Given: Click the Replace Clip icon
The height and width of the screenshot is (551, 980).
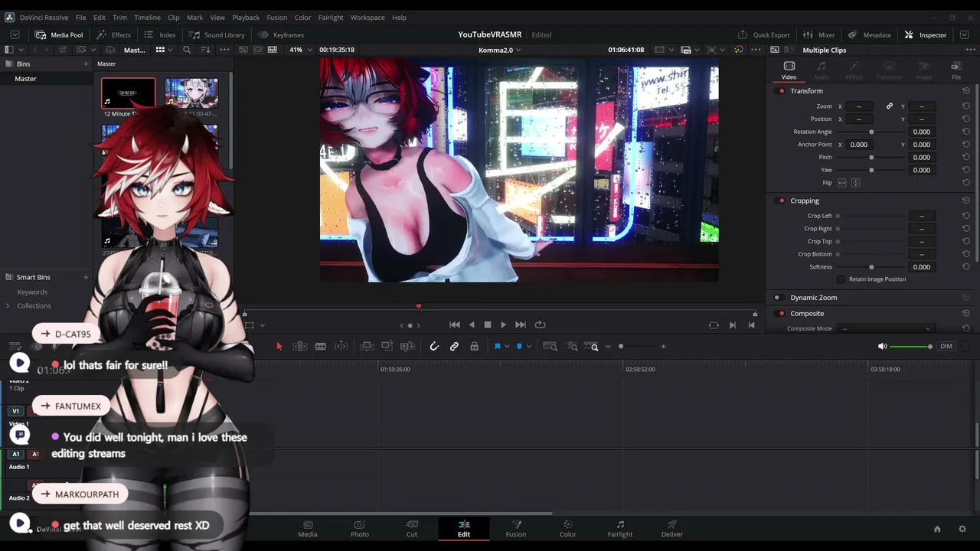Looking at the screenshot, I should coord(407,347).
